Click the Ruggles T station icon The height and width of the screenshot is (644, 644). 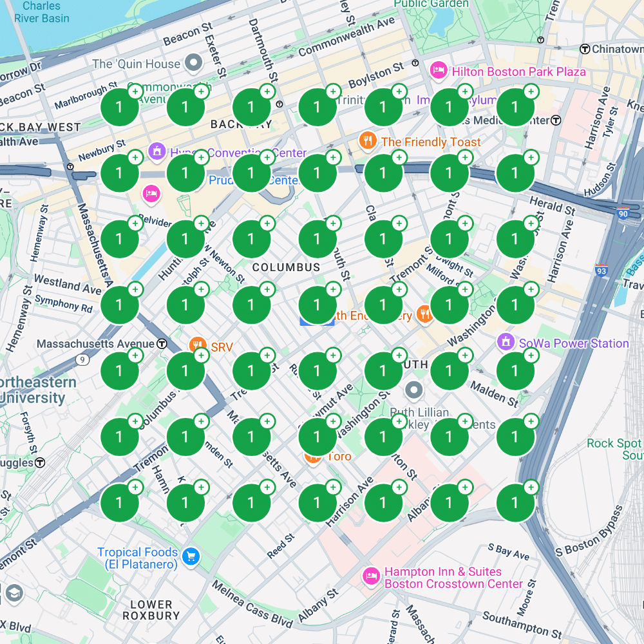40,463
